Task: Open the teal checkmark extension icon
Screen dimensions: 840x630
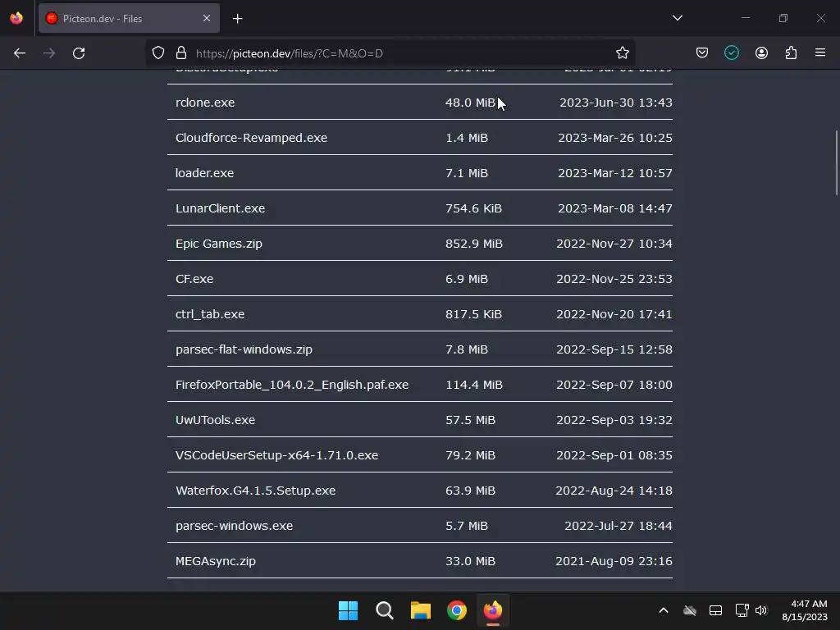Action: pyautogui.click(x=731, y=53)
